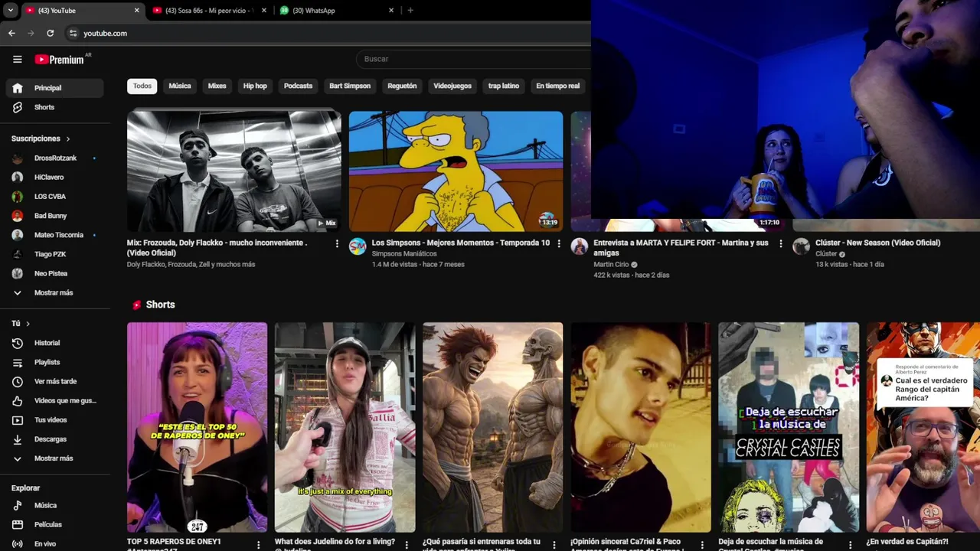Open Los Simpsons Mejores Momentos thumbnail
Screen dimensions: 980x551
click(456, 171)
